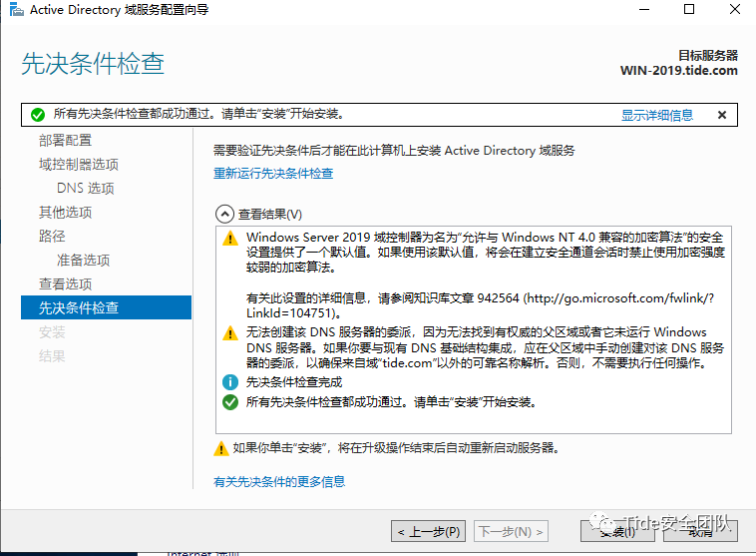
Task: Select the DNS 选项 step
Action: (86, 189)
